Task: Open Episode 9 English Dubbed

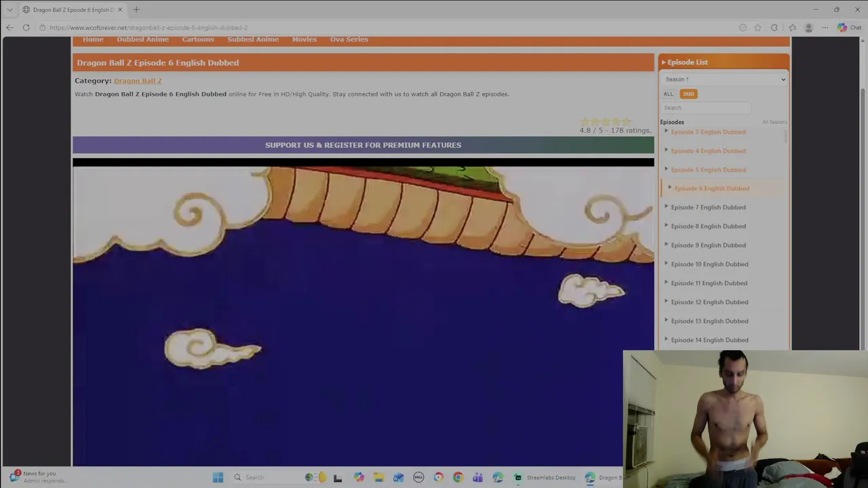Action: [x=708, y=245]
